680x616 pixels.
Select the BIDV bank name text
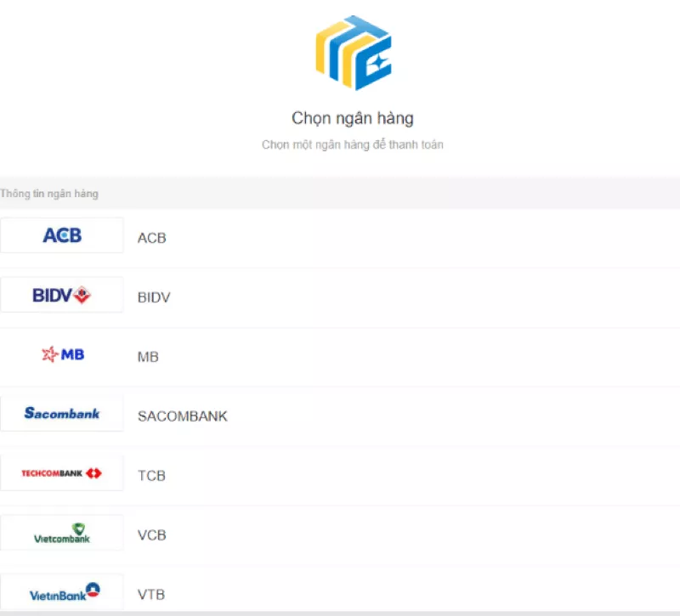tap(154, 297)
